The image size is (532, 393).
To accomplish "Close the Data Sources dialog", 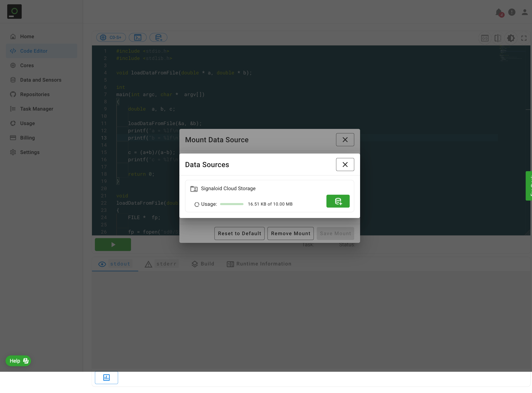I will [x=345, y=164].
